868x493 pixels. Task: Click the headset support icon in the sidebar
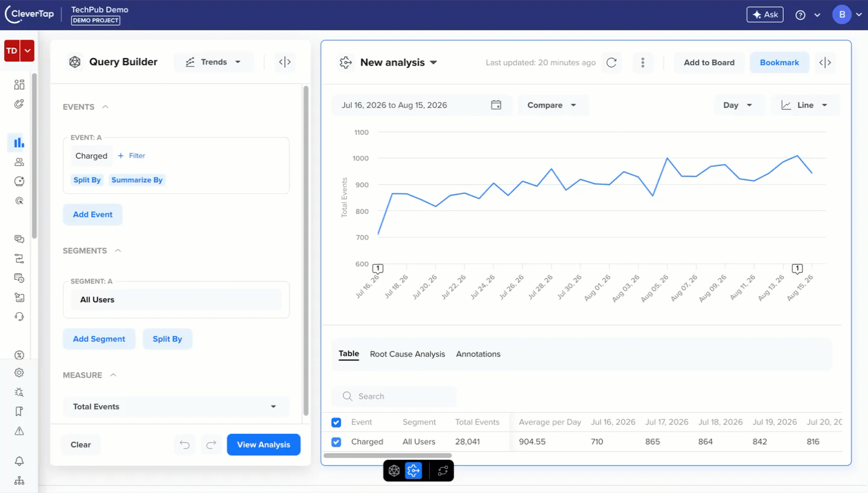click(x=19, y=317)
